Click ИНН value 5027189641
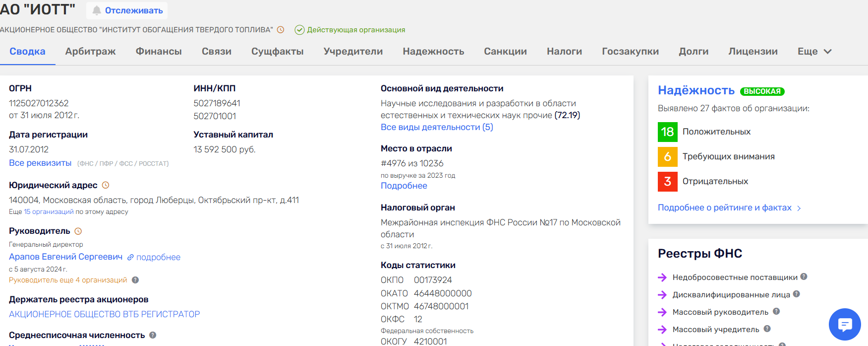This screenshot has width=868, height=346. click(x=217, y=103)
